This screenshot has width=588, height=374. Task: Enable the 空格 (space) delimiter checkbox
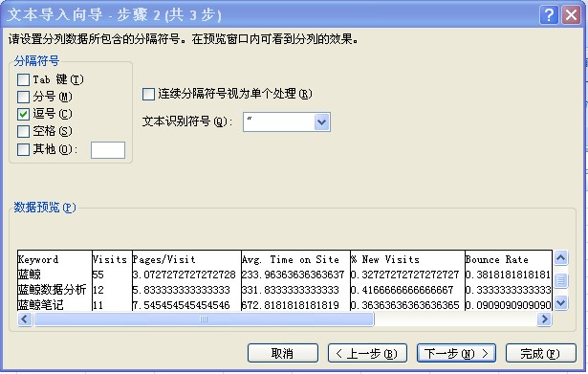pos(23,131)
